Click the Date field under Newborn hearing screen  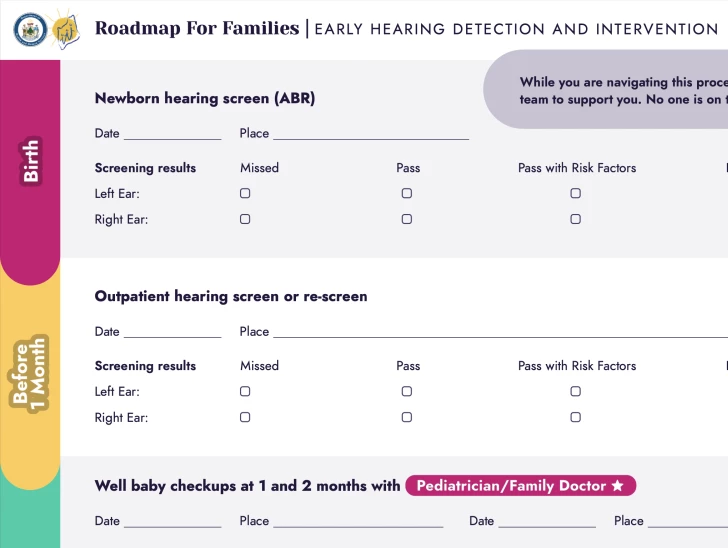[x=172, y=133]
